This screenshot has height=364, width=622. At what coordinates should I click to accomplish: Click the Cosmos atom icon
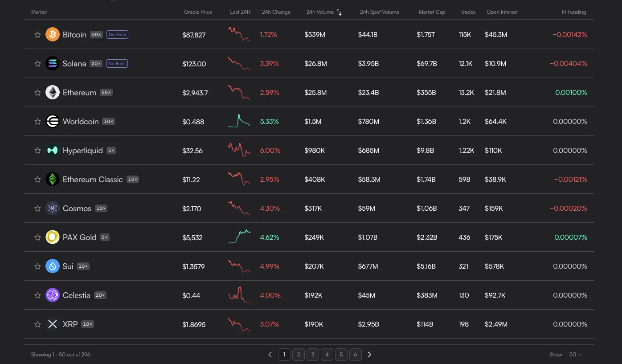click(x=53, y=208)
